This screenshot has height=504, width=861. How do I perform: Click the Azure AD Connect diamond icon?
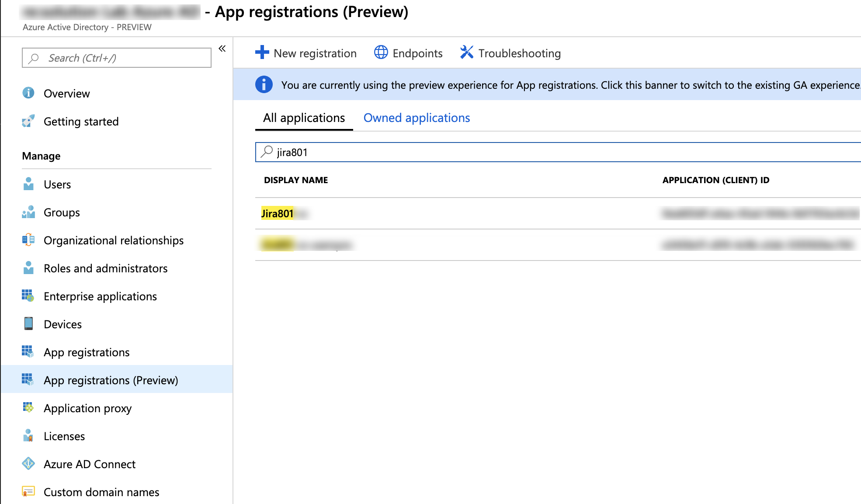[x=28, y=464]
